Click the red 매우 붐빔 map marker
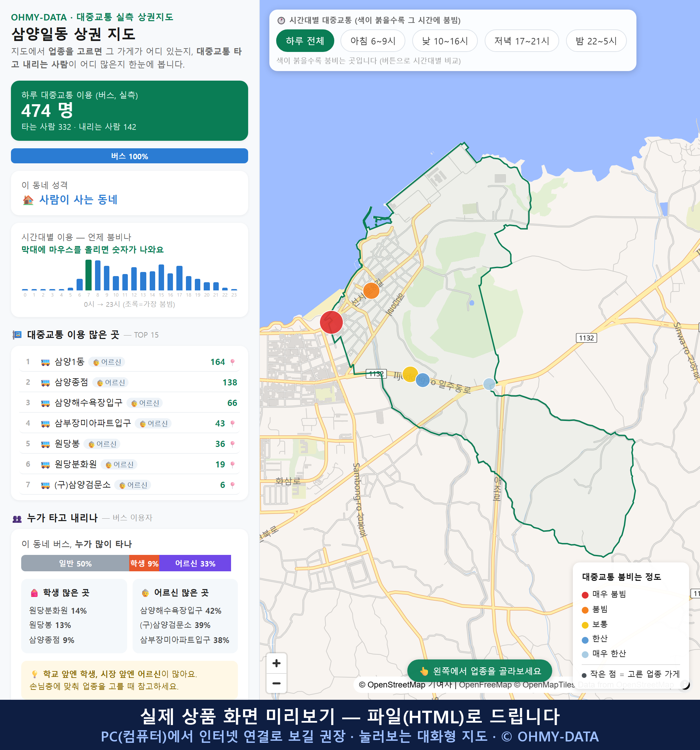The height and width of the screenshot is (750, 700). click(331, 322)
